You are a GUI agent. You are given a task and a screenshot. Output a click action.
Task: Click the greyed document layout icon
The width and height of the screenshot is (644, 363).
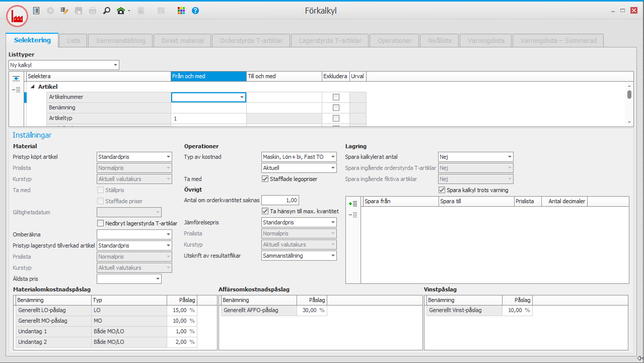point(141,10)
